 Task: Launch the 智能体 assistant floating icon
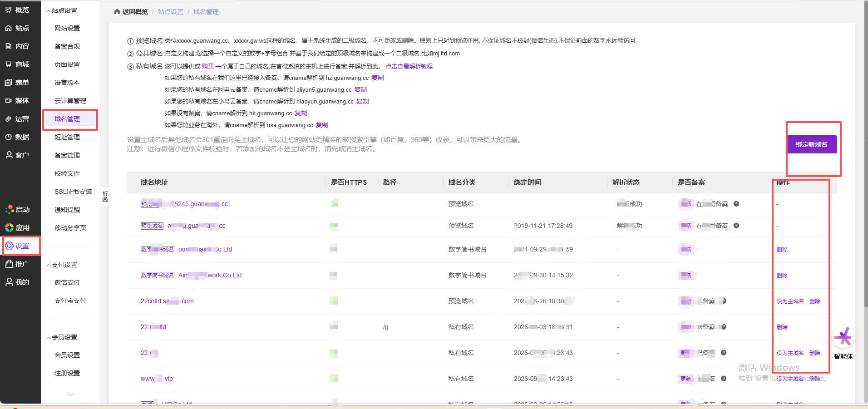tap(843, 338)
